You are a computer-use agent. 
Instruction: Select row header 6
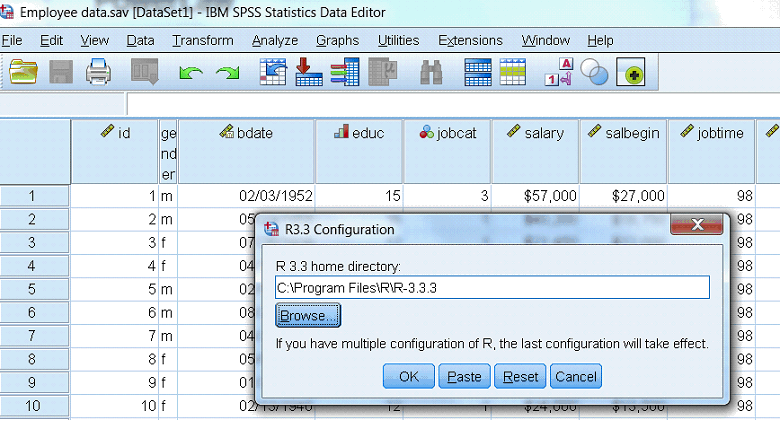[x=34, y=312]
